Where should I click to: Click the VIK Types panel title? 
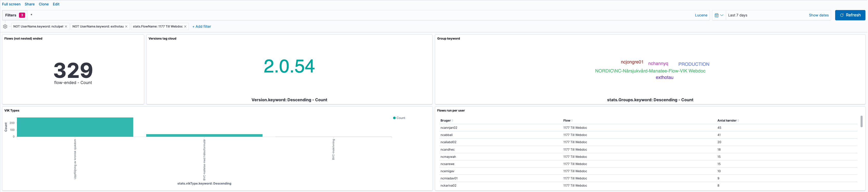[x=12, y=110]
